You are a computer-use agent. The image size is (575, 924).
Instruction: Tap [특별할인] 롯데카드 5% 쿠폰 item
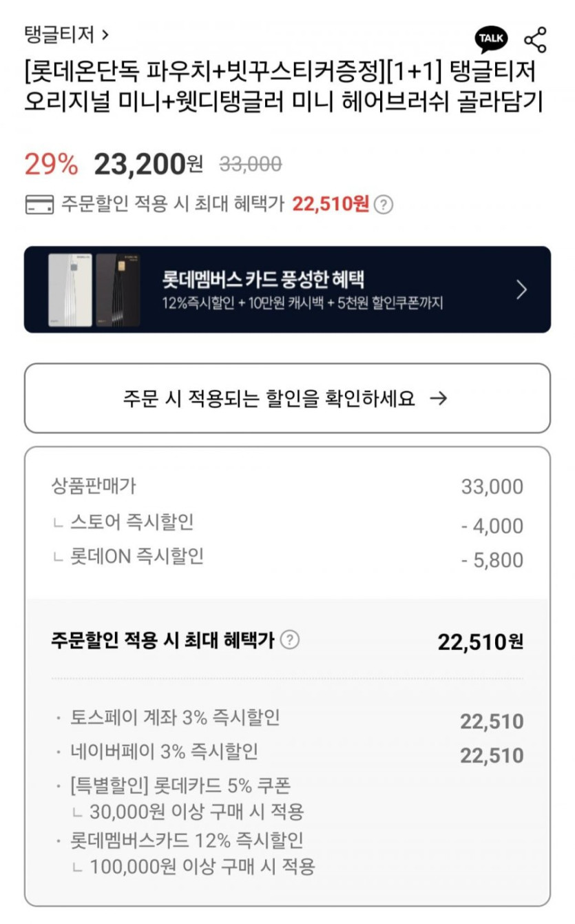tap(180, 786)
